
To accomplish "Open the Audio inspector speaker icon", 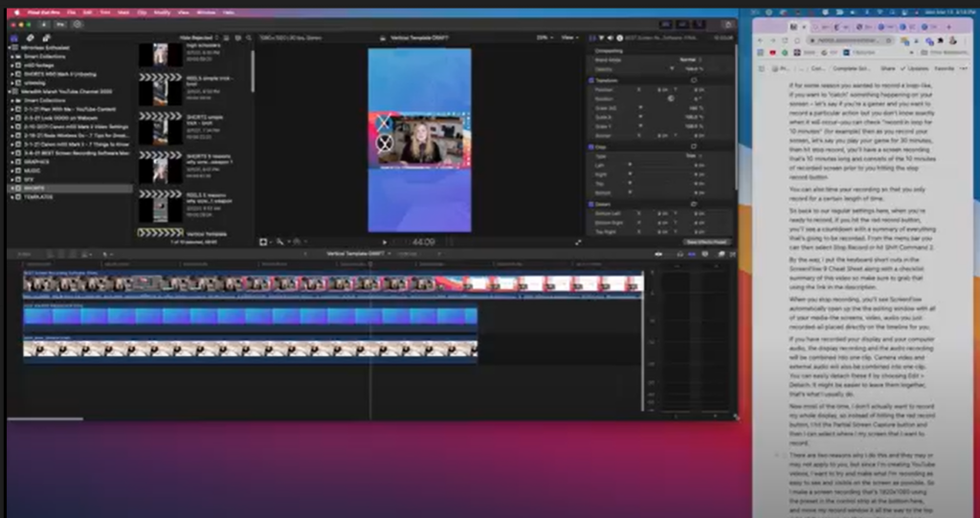I will (611, 38).
